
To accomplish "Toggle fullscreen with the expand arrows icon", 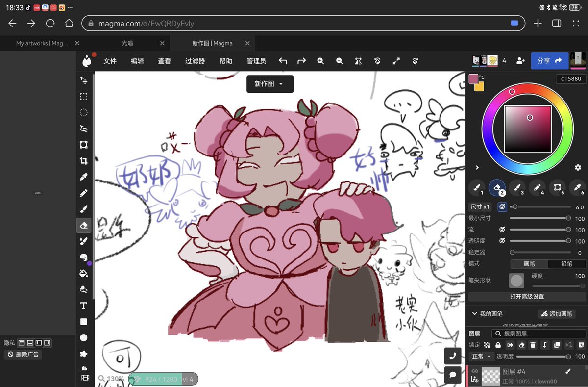I will pos(396,61).
